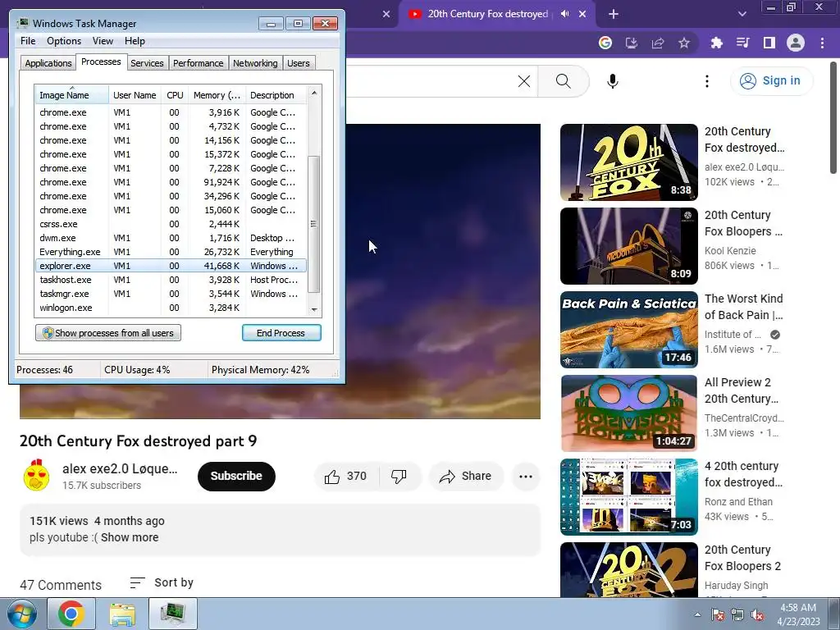Open the Google account icon in Chrome toolbar
This screenshot has width=840, height=630.
pyautogui.click(x=605, y=43)
